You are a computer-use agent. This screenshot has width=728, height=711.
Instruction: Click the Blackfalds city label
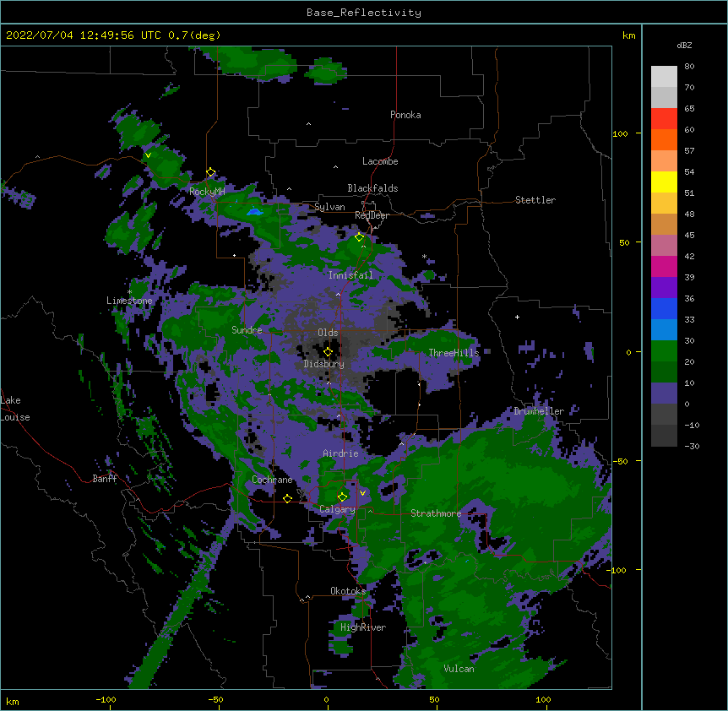point(372,188)
